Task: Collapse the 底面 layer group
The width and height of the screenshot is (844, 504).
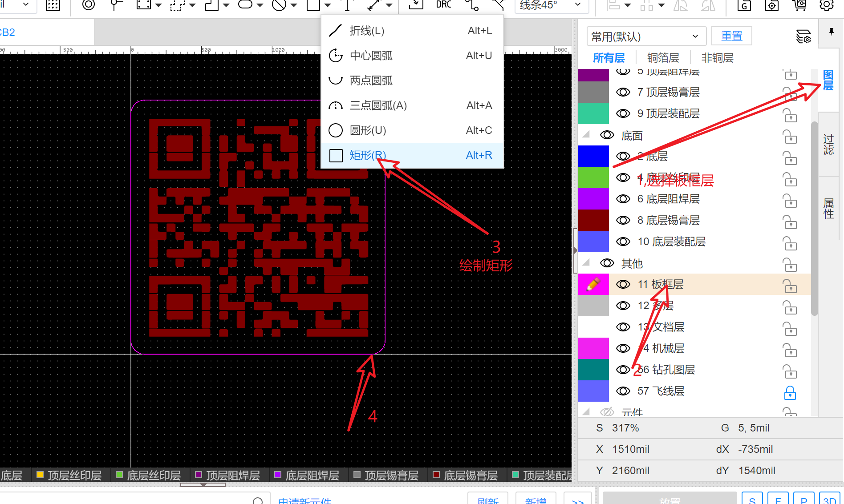Action: click(586, 134)
